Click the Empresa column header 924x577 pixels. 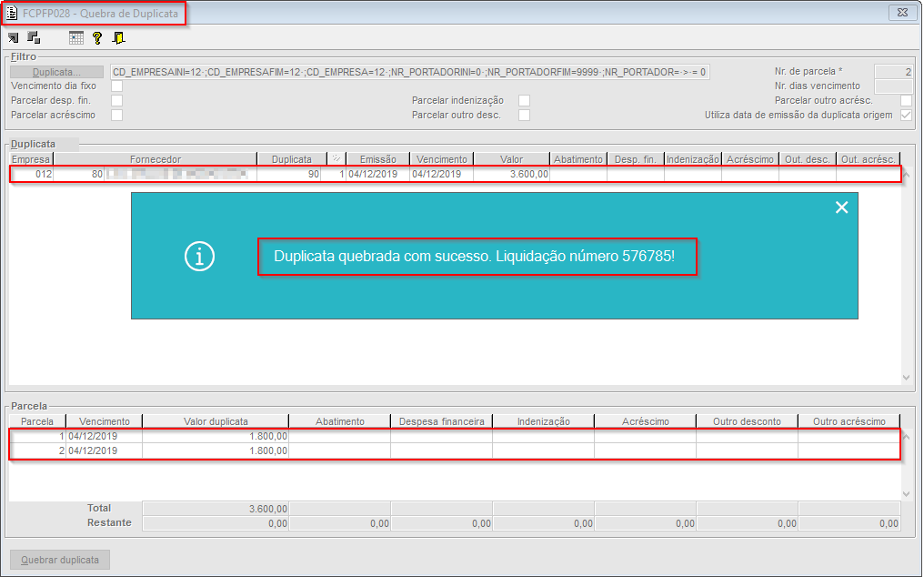pos(31,158)
